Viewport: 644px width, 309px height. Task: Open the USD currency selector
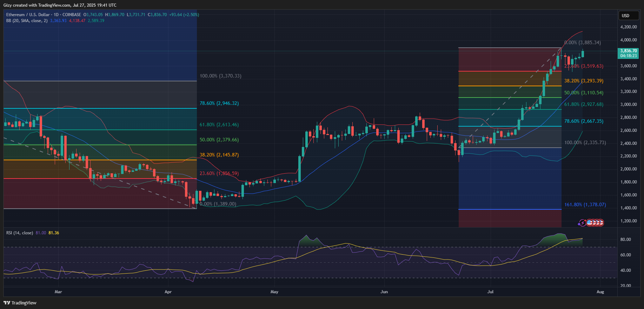(x=628, y=15)
